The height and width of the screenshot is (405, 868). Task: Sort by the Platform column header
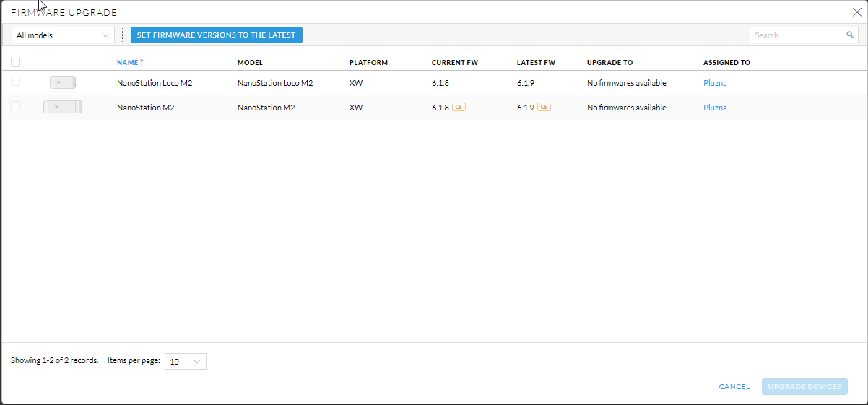coord(368,63)
